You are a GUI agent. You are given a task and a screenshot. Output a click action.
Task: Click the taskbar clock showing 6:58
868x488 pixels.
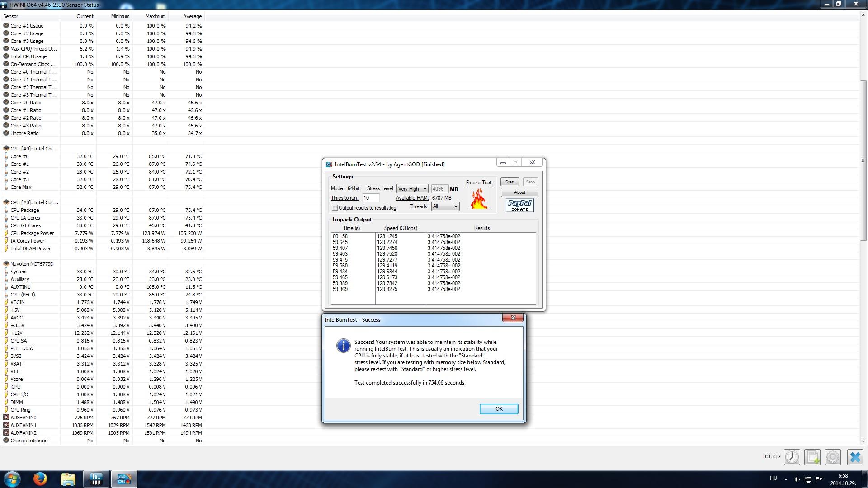click(843, 476)
